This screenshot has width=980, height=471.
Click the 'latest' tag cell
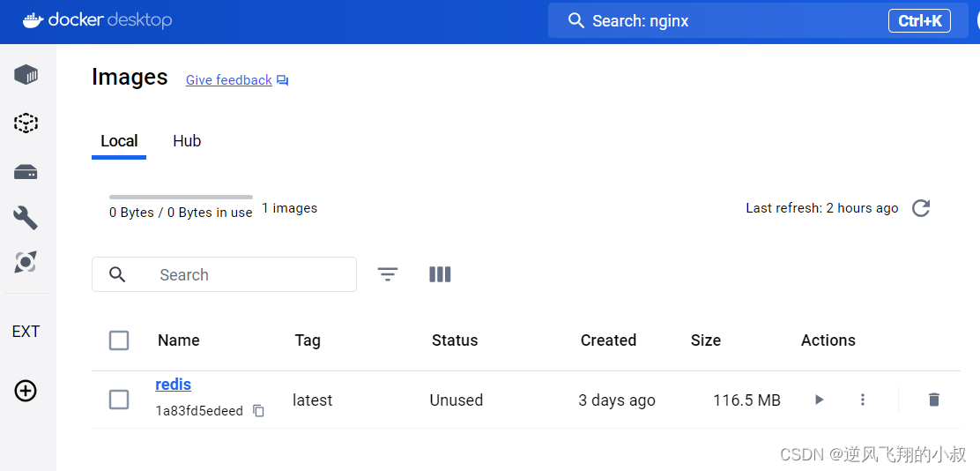point(313,400)
